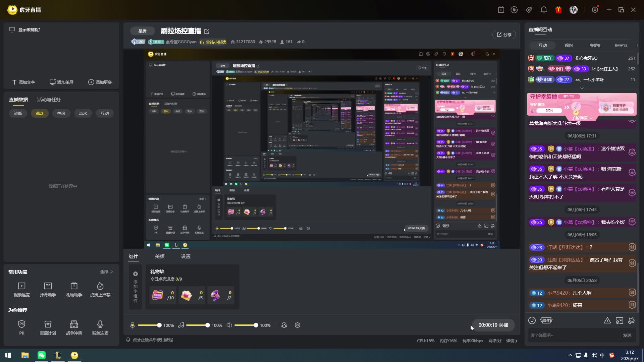Open the 挂件 widget icon in chat bar

pos(546,320)
